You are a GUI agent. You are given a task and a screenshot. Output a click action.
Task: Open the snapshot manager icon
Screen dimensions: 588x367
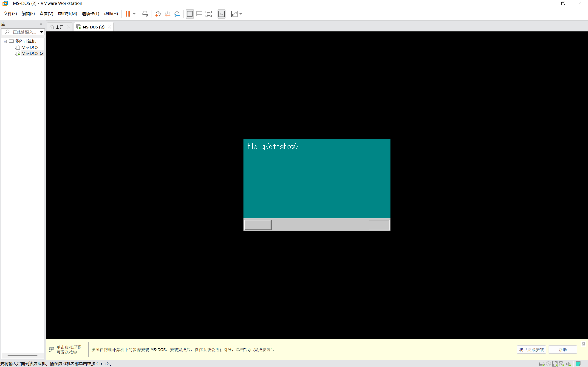click(177, 14)
